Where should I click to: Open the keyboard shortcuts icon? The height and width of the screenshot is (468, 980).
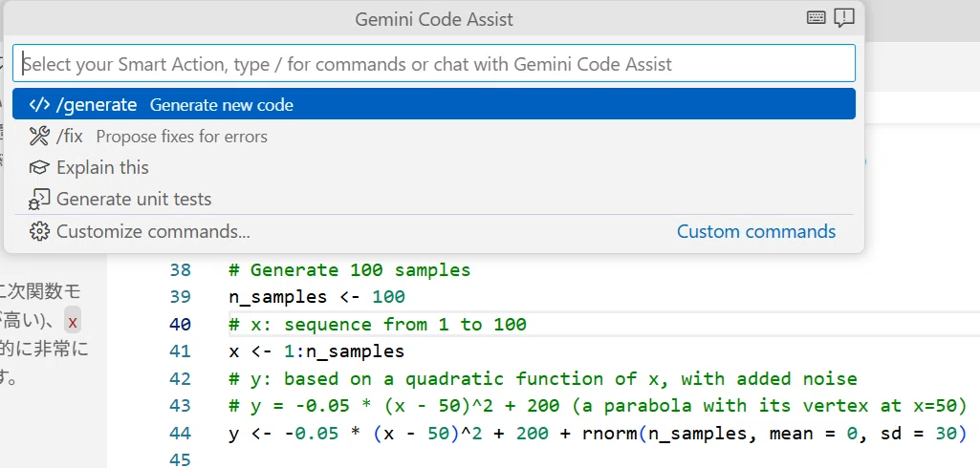pyautogui.click(x=816, y=18)
